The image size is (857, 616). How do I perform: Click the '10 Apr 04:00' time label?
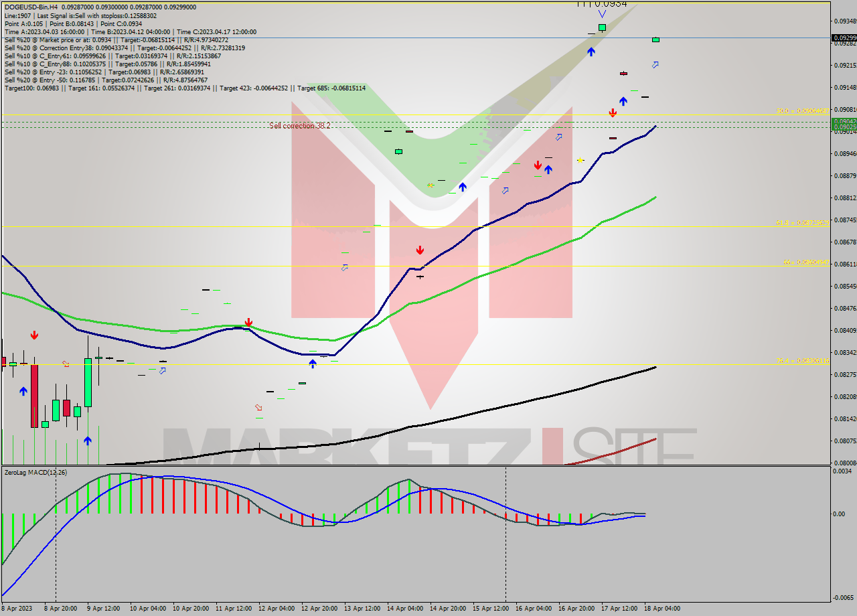[x=148, y=609]
